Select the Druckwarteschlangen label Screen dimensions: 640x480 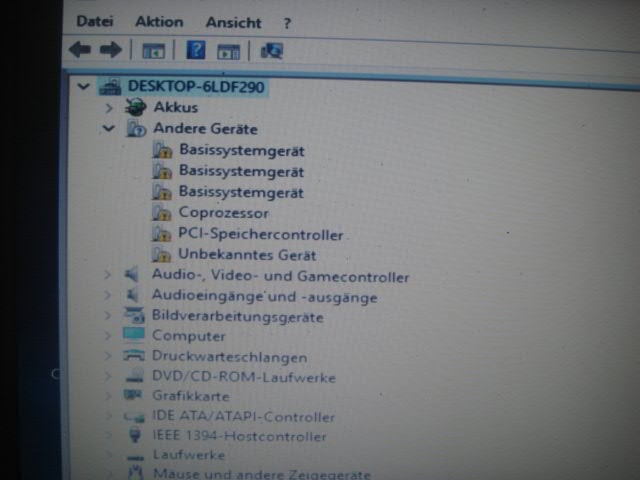click(x=229, y=357)
